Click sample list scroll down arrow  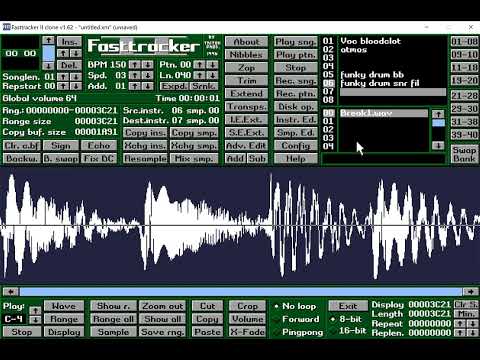(438, 145)
